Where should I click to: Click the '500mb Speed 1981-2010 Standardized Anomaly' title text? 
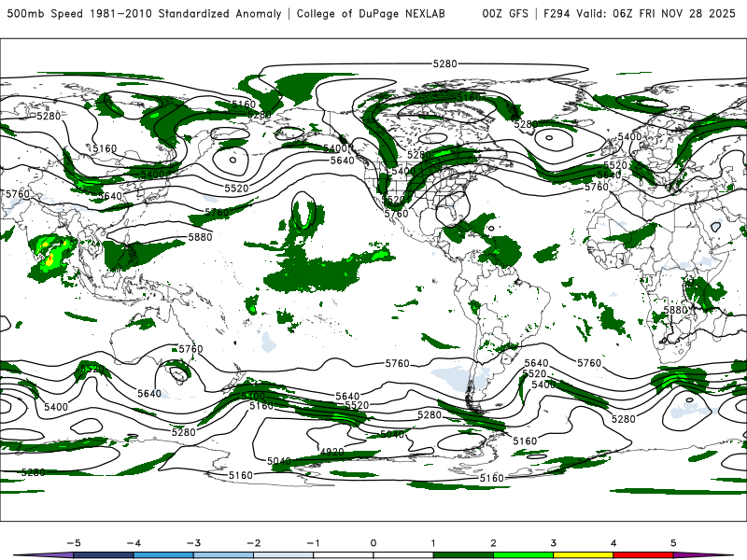(x=144, y=13)
